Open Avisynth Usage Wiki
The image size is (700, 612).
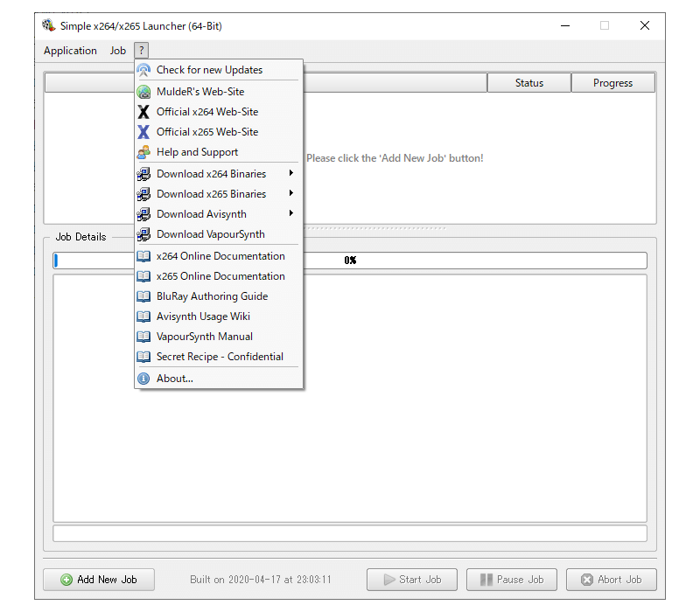tap(219, 316)
